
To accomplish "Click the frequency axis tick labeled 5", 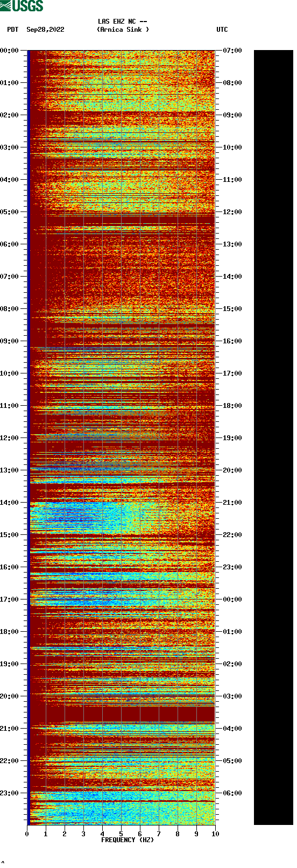I will [x=121, y=834].
